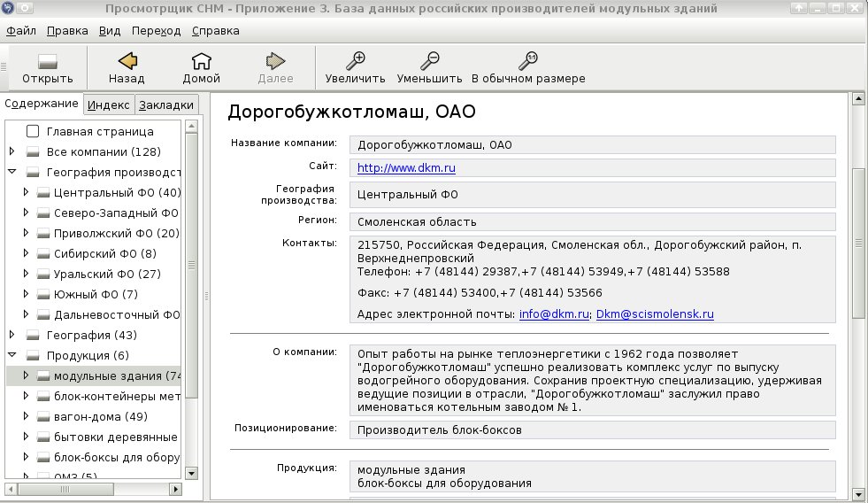Go back with the Назад arrow
This screenshot has height=503, width=868.
pos(127,61)
